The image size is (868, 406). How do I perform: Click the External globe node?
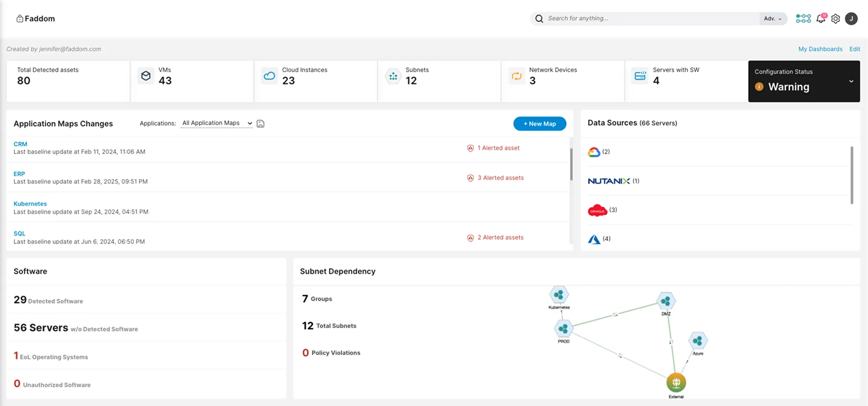coord(676,383)
